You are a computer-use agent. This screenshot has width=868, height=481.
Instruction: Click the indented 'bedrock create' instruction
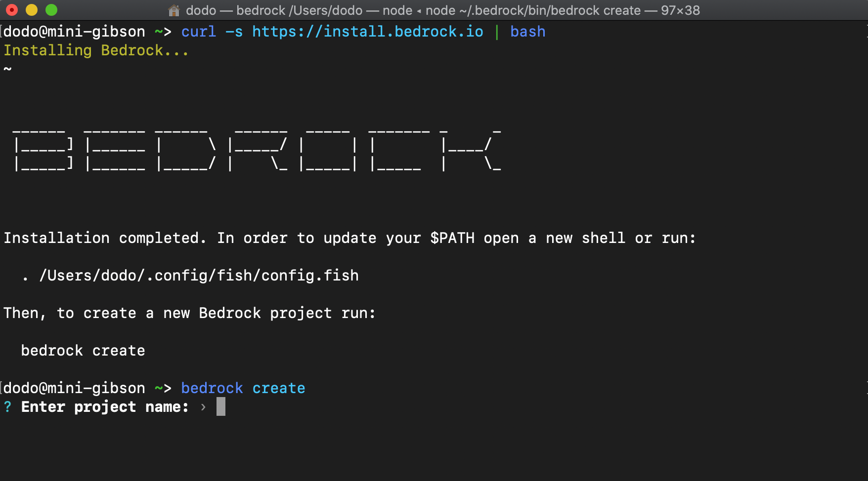(x=83, y=351)
